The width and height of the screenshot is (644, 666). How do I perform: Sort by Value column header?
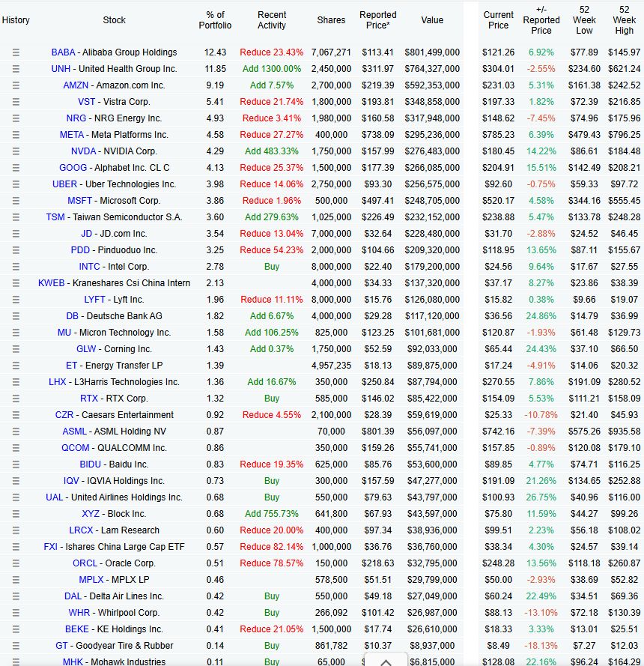(432, 20)
